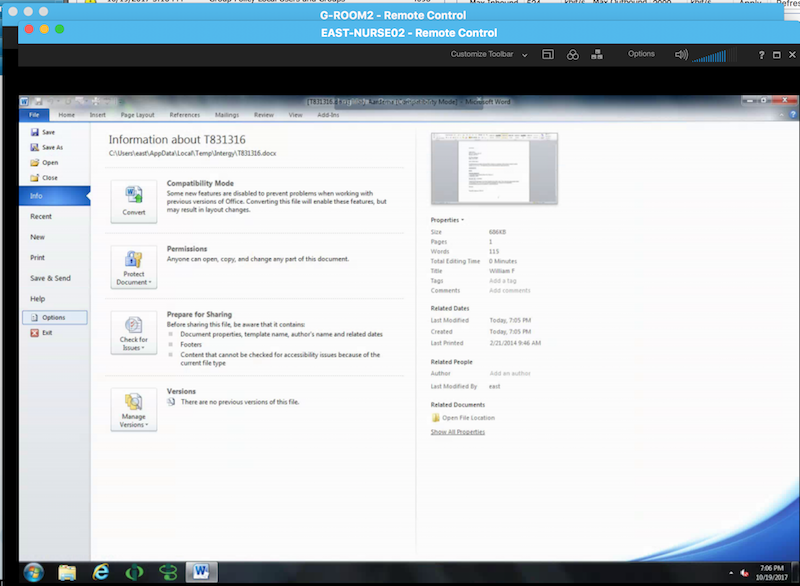Click the remote control window layout icon
This screenshot has height=586, width=800.
[548, 54]
